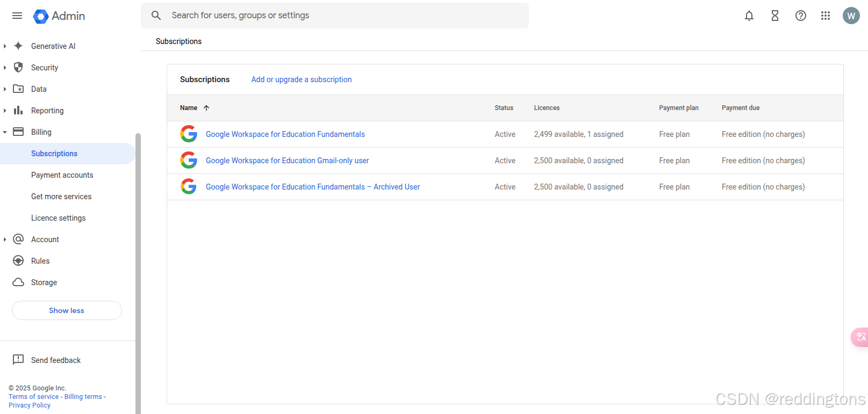
Task: Expand the Data section
Action: click(x=5, y=89)
